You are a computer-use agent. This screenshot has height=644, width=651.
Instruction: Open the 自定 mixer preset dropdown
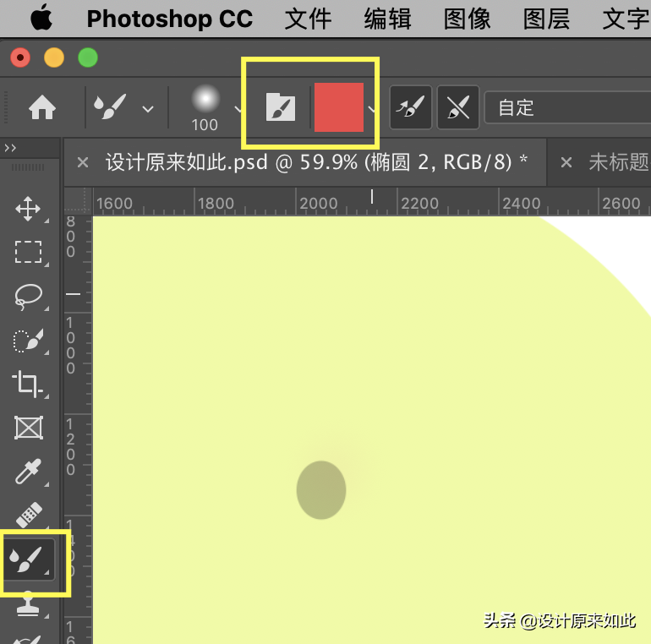566,108
